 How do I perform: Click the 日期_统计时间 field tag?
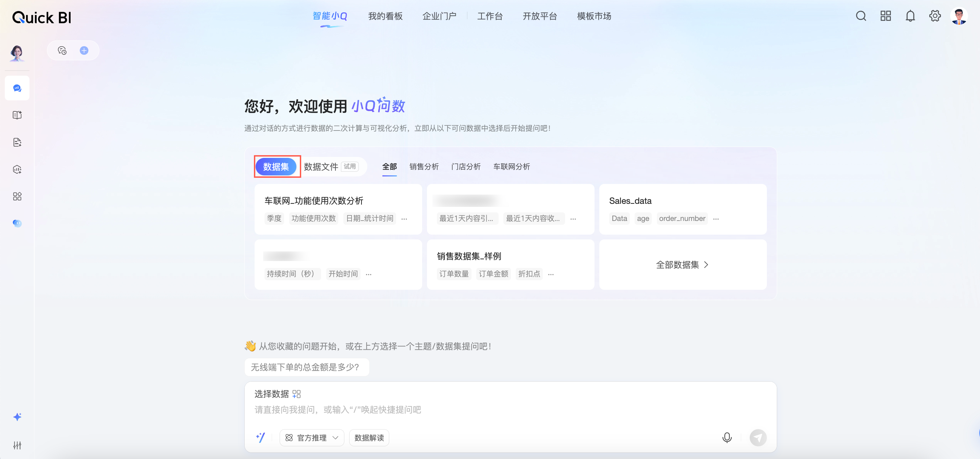(x=369, y=219)
